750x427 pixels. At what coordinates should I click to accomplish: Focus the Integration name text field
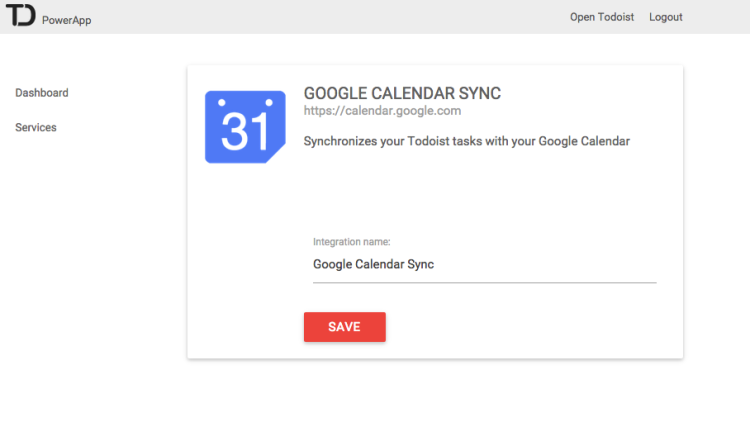[x=485, y=264]
